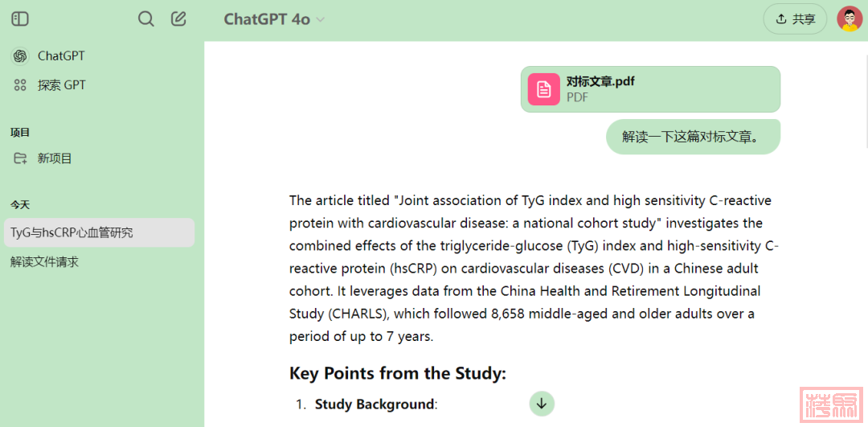The height and width of the screenshot is (427, 868).
Task: Open ChatGPT from the sidebar
Action: [x=61, y=56]
